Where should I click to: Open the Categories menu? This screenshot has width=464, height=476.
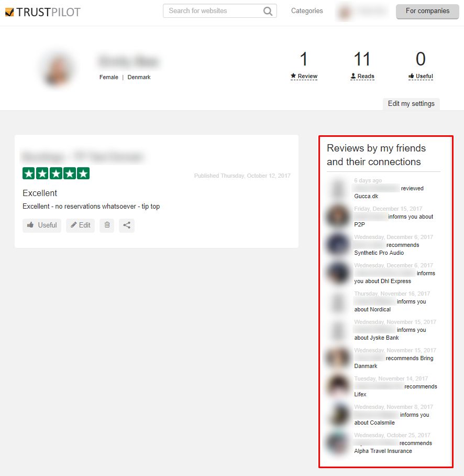pyautogui.click(x=307, y=11)
